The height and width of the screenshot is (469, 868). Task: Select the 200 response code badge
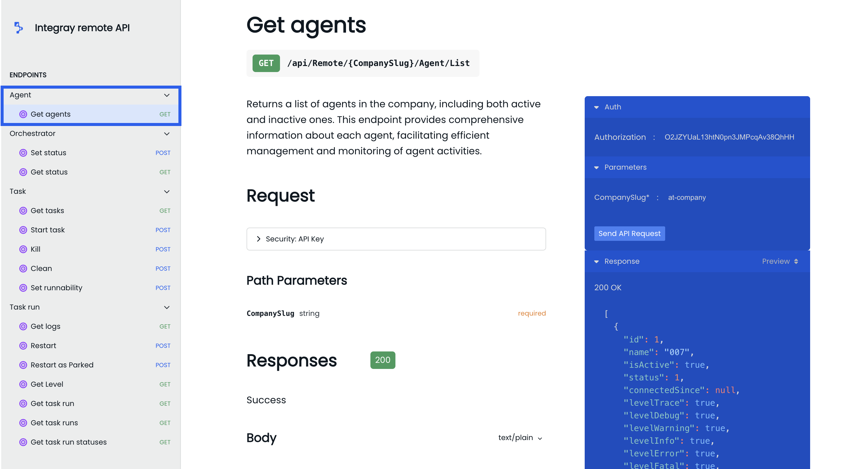click(x=382, y=360)
